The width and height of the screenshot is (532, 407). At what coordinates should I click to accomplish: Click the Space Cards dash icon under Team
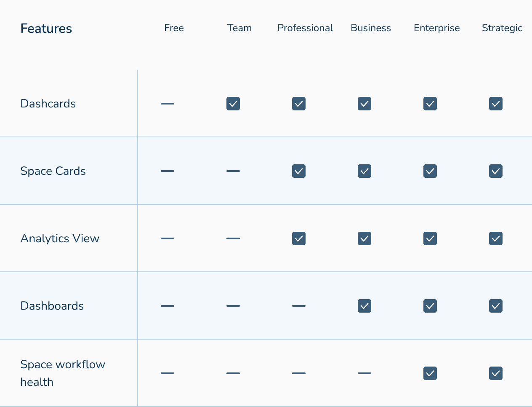tap(233, 171)
